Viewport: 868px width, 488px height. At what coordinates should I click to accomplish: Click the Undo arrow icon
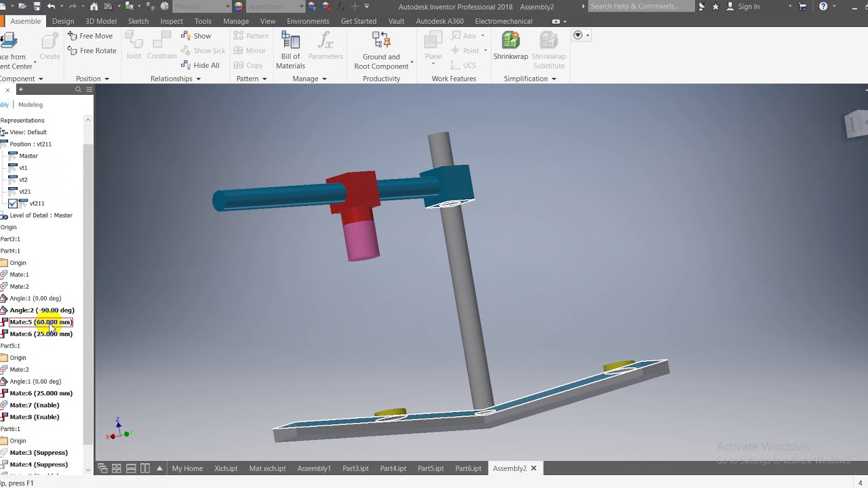tap(52, 6)
